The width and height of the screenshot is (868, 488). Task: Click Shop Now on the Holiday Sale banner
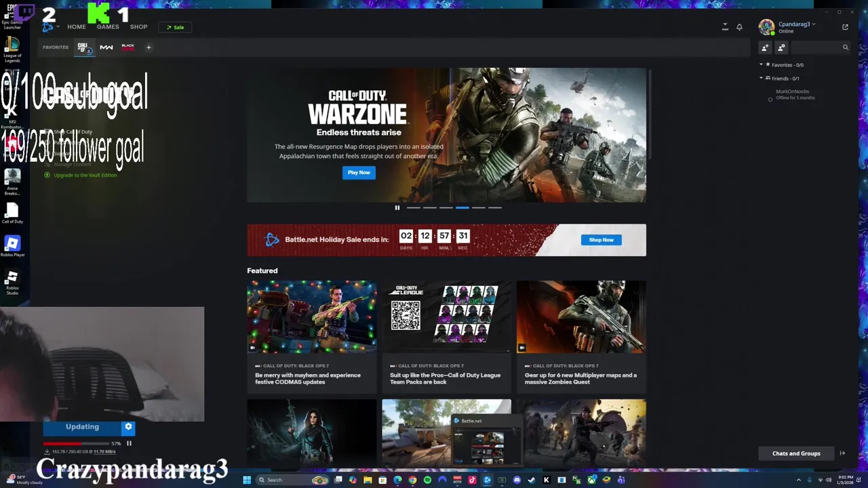pos(601,240)
